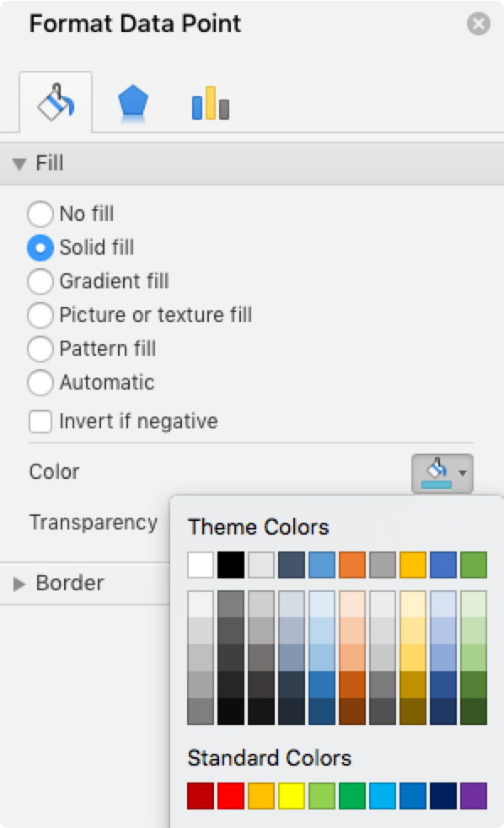Choose the Gradient fill radio option
504x828 pixels.
pos(40,281)
